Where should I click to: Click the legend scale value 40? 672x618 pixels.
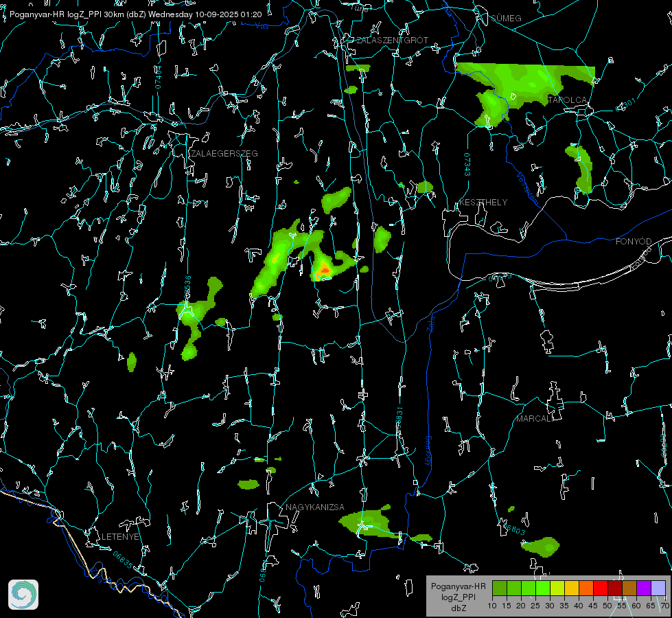tap(579, 606)
